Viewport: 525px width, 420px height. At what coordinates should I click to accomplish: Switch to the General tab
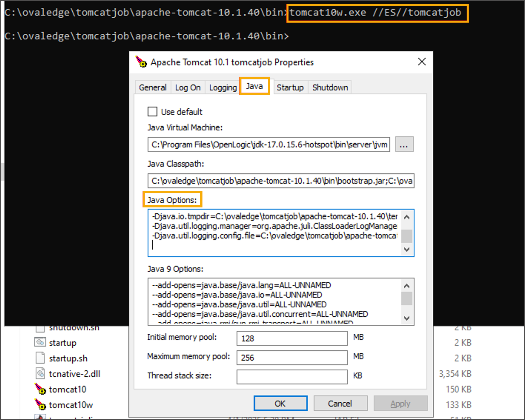point(153,87)
